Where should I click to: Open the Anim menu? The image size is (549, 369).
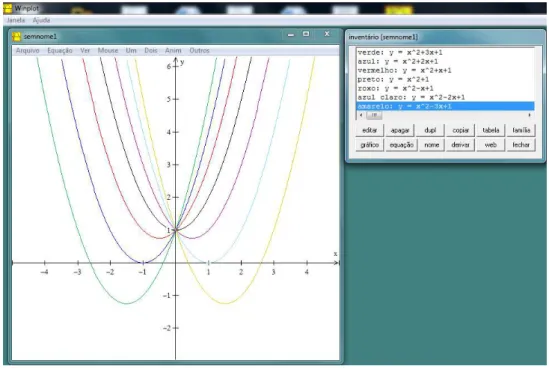coord(173,51)
